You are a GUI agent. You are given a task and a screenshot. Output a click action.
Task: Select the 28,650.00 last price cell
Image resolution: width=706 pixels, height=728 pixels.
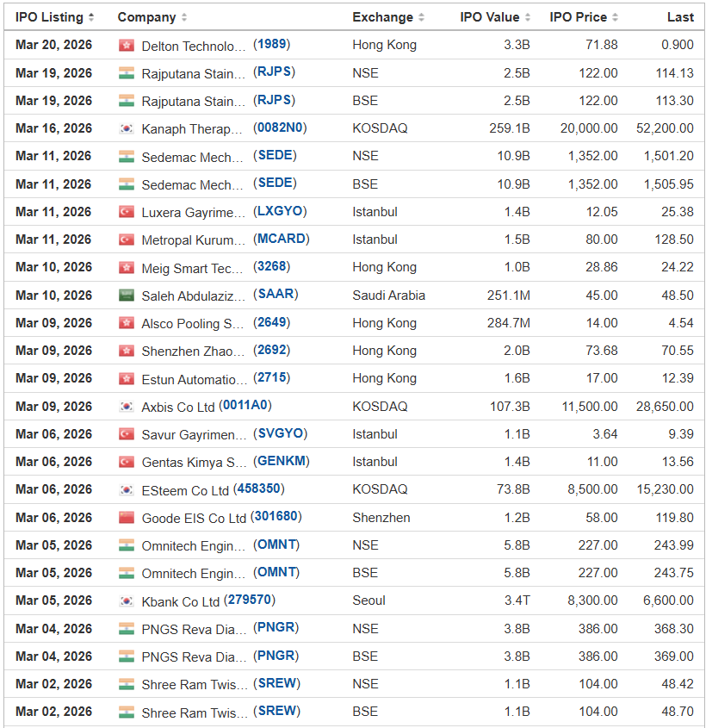[665, 407]
